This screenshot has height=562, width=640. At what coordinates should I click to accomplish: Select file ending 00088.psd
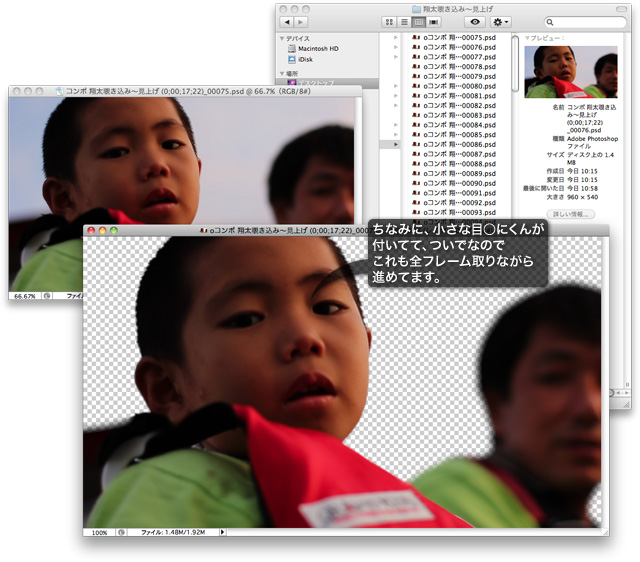point(454,164)
